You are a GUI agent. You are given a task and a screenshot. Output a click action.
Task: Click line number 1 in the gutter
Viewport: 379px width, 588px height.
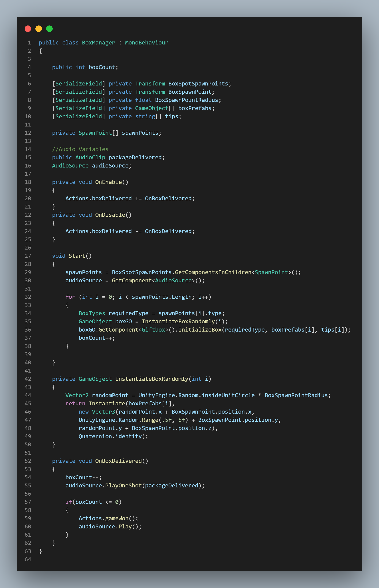30,43
